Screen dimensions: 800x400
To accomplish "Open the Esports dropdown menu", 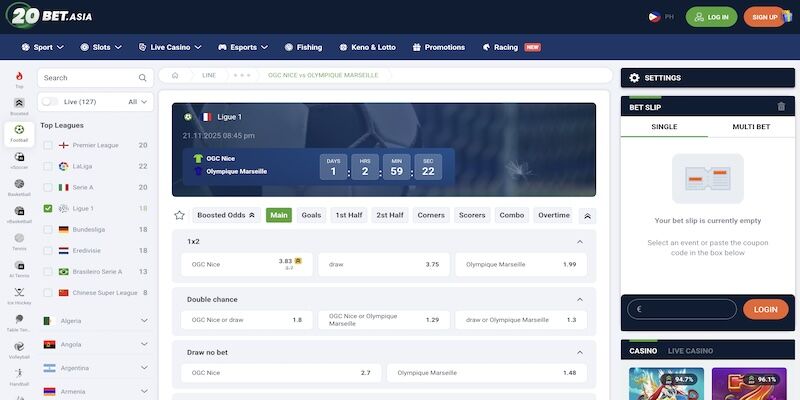I will pos(243,47).
